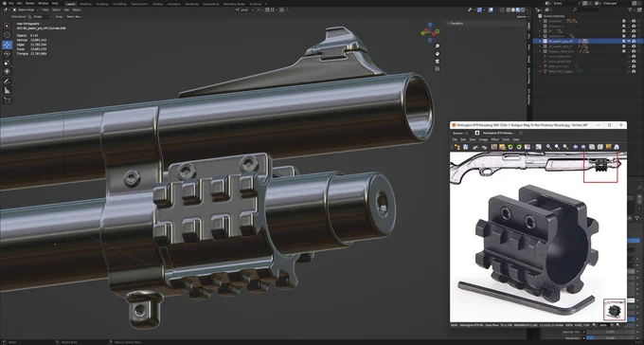Select the Cursor tool in the left toolbar
This screenshot has width=644, height=345.
[7, 35]
